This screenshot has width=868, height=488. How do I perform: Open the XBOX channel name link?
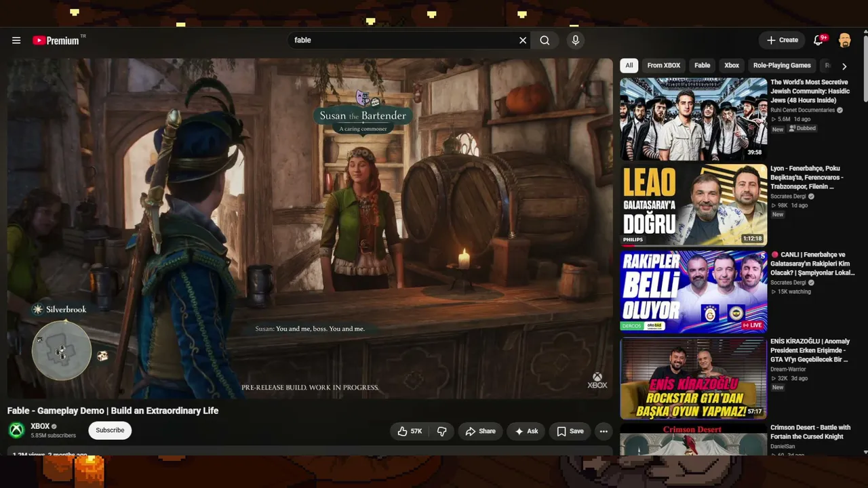click(x=40, y=426)
